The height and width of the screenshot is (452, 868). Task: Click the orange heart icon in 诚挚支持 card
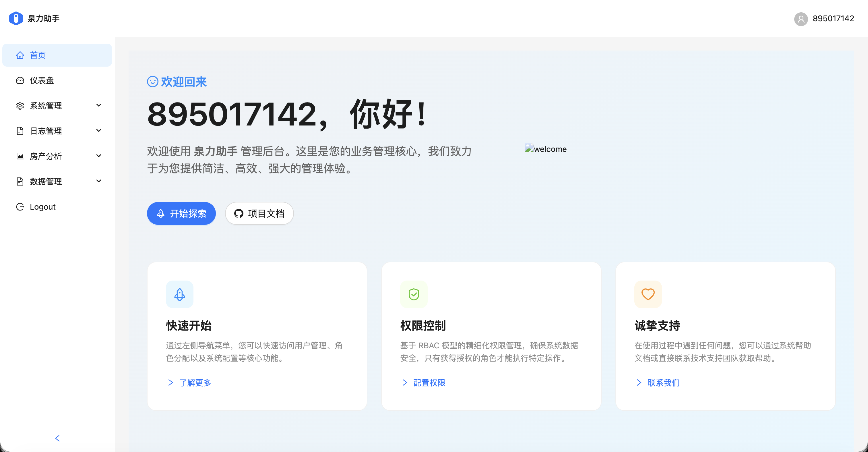point(648,294)
